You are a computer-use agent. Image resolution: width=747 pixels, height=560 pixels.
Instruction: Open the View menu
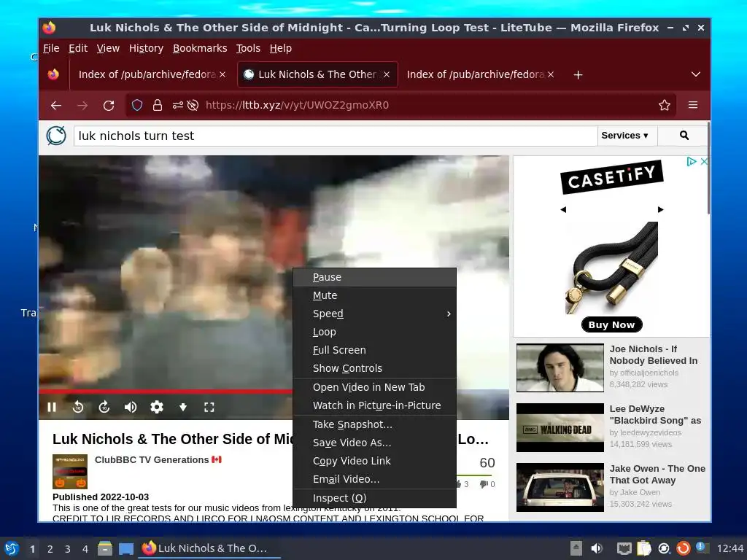pos(108,48)
